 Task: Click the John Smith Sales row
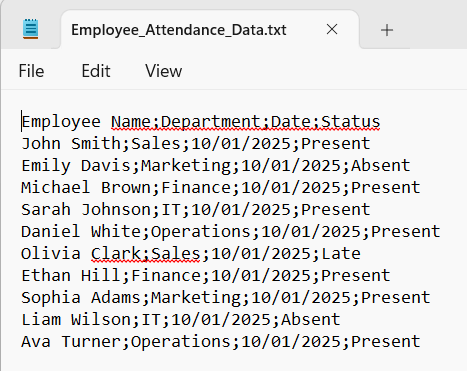point(196,144)
